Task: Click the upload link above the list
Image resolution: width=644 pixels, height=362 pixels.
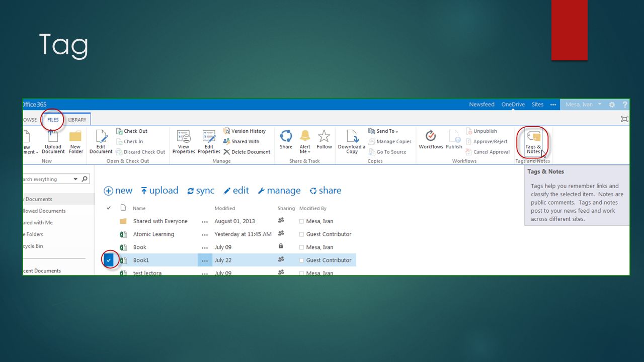Action: click(159, 191)
